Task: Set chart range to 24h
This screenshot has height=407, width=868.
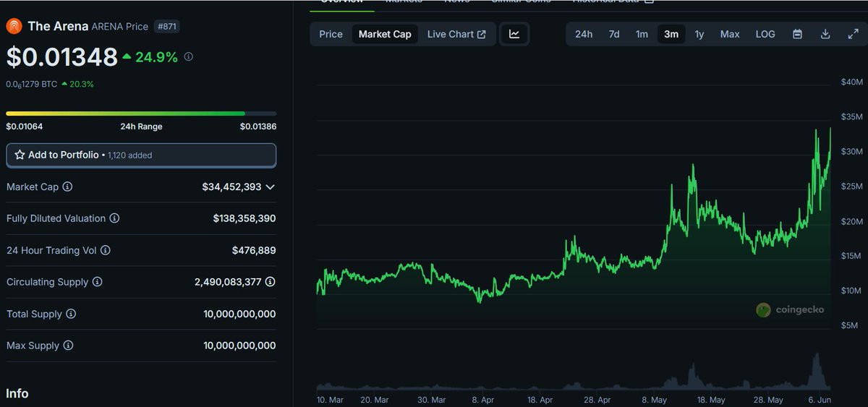Action: [584, 34]
